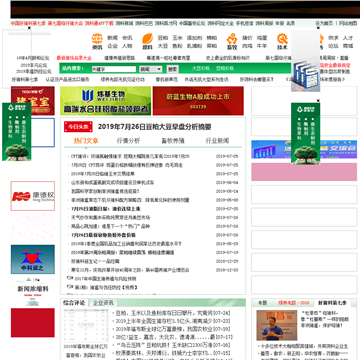Viewport: 360px width, 360px height.
Task: Click 设为首页 at top right
Action: [324, 23]
